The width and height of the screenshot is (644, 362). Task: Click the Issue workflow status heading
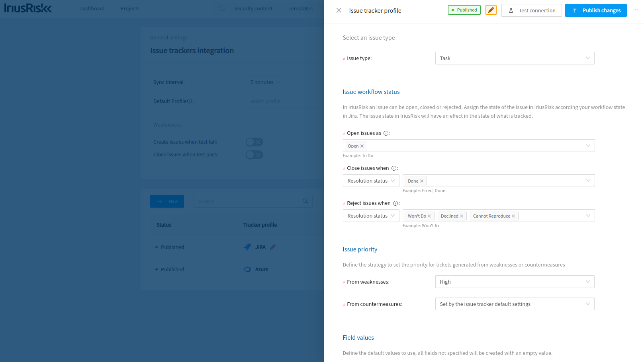click(371, 92)
